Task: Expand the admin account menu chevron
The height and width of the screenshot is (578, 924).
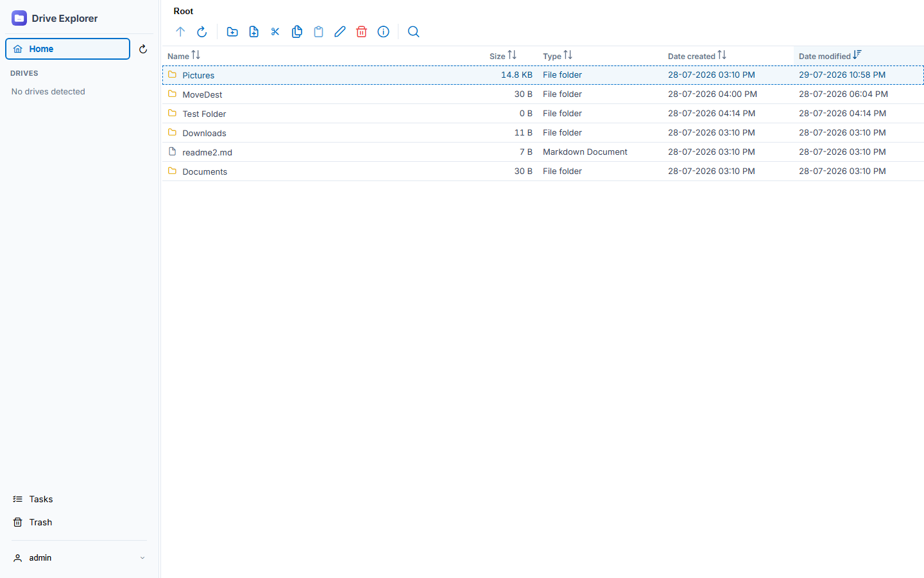Action: point(142,557)
